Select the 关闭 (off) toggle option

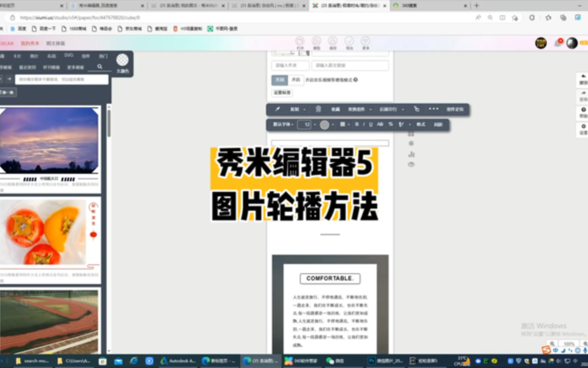pyautogui.click(x=280, y=80)
